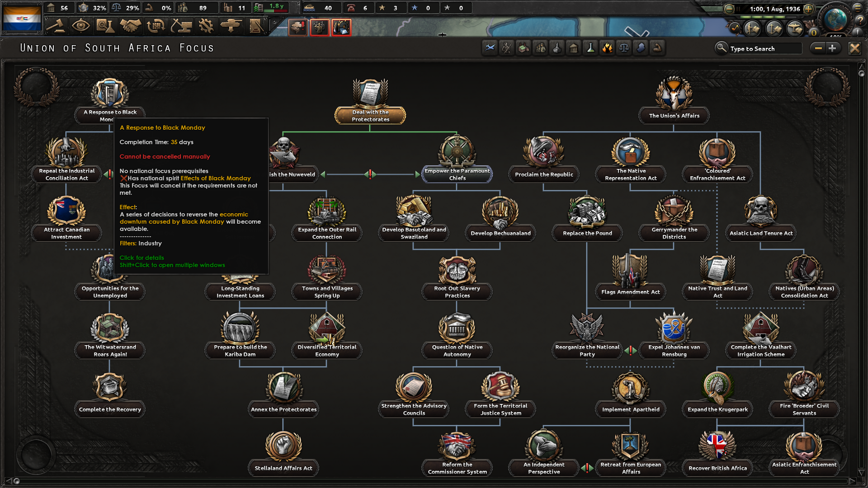This screenshot has height=488, width=868.
Task: Click the spinning globe icon
Action: click(x=835, y=19)
